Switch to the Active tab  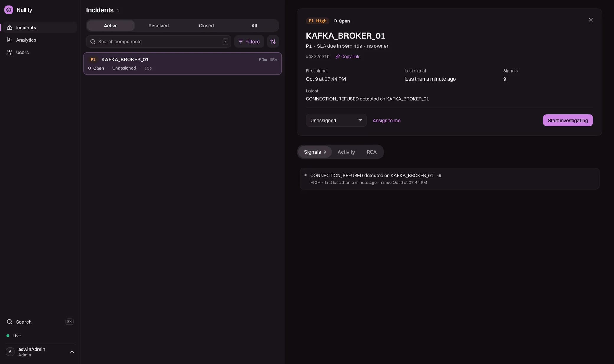tap(111, 26)
